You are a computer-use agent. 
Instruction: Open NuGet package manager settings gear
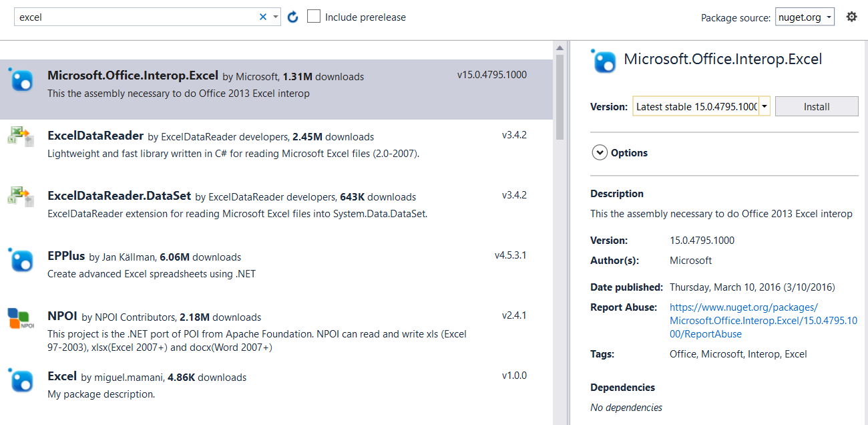[851, 16]
